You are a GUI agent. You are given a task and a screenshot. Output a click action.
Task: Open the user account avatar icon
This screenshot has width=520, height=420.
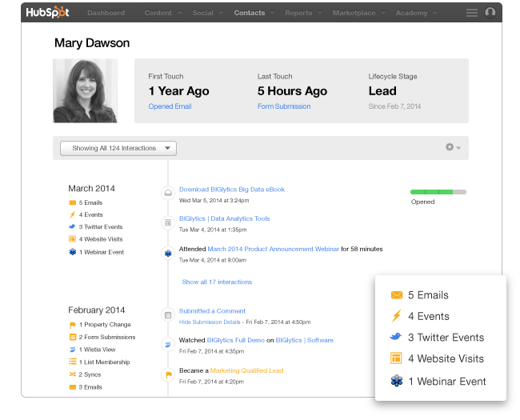[x=490, y=12]
